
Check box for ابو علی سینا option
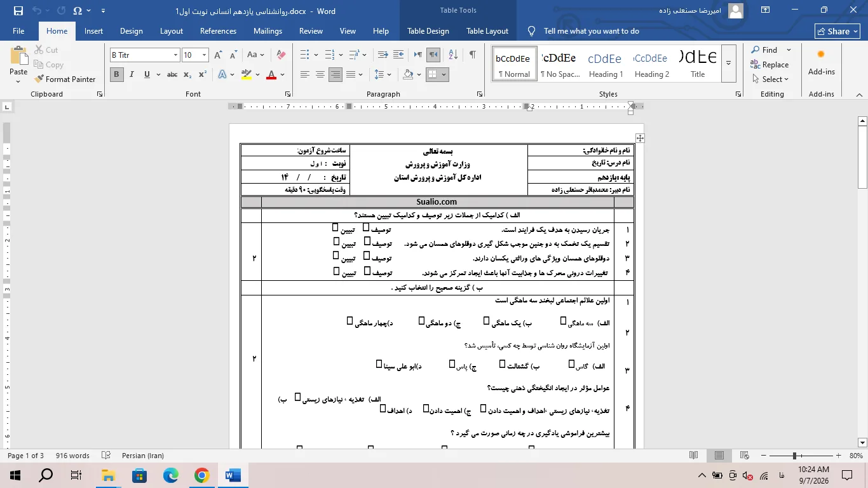(379, 364)
